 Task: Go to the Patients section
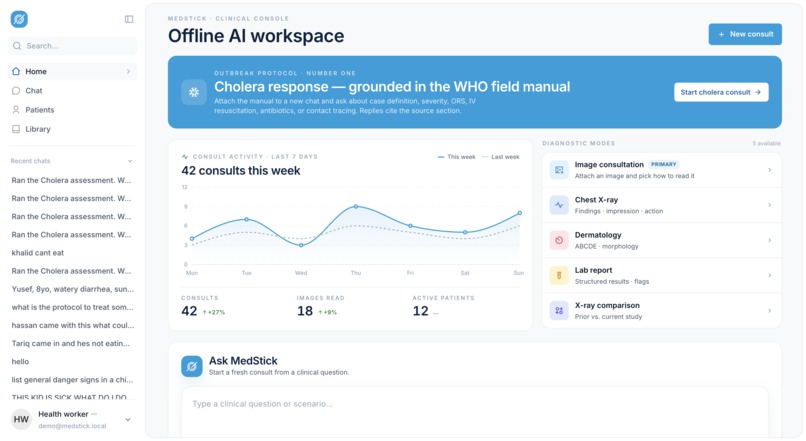tap(72, 109)
